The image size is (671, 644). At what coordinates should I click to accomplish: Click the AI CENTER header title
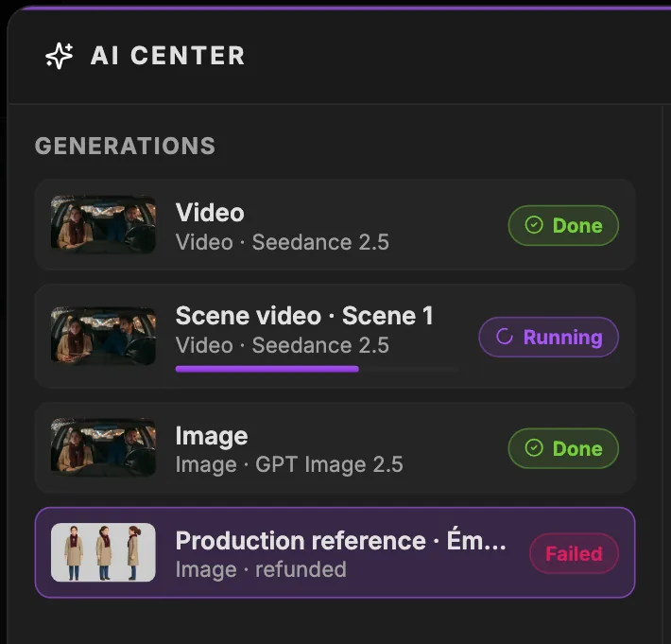click(x=168, y=56)
